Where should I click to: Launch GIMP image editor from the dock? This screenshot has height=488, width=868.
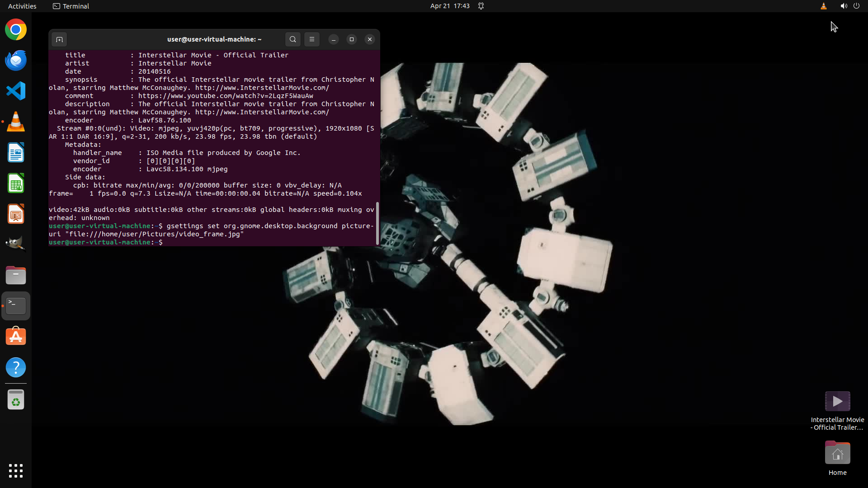click(16, 244)
